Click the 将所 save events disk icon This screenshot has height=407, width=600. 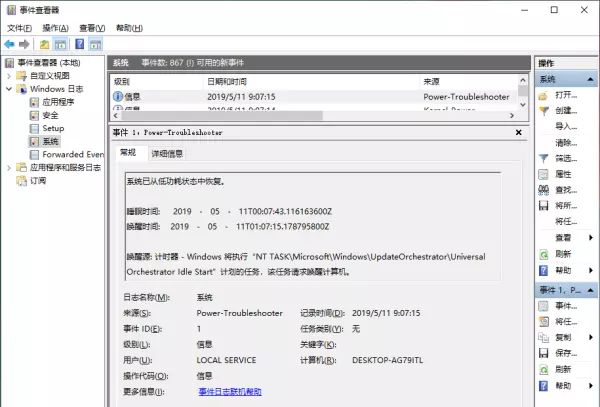[543, 206]
